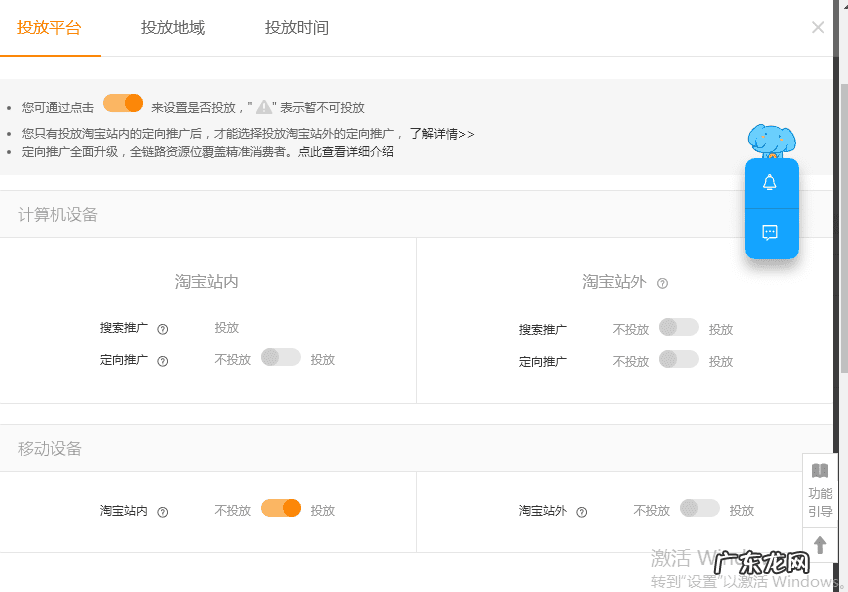Image resolution: width=848 pixels, height=592 pixels.
Task: Toggle the sample orange switch in the instructions
Action: click(123, 103)
